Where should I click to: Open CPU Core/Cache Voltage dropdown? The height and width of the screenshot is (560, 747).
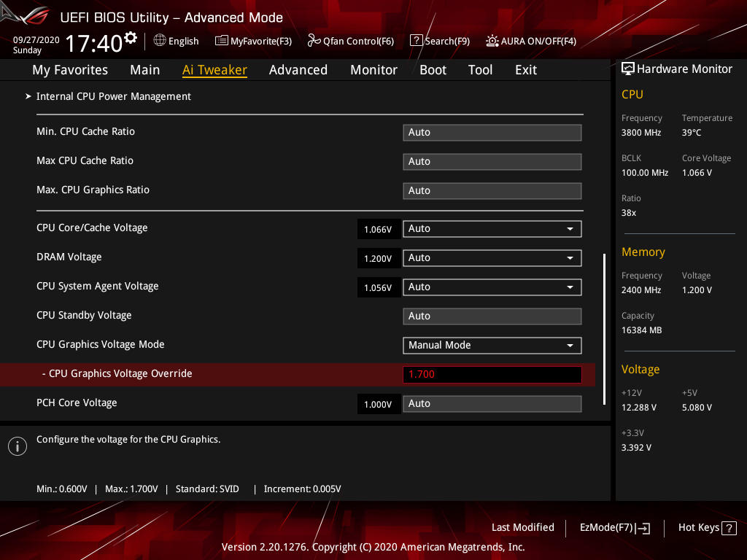coord(492,229)
